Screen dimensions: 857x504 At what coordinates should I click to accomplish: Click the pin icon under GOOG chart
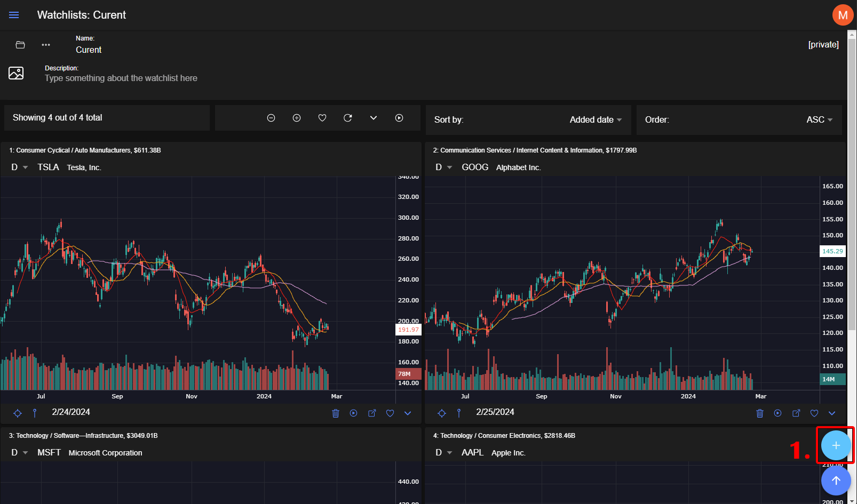point(459,413)
